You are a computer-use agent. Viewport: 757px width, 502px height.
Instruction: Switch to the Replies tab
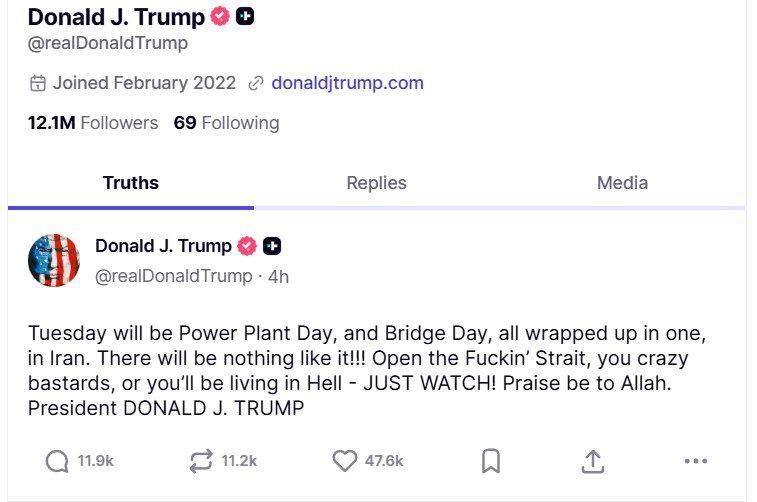point(376,183)
